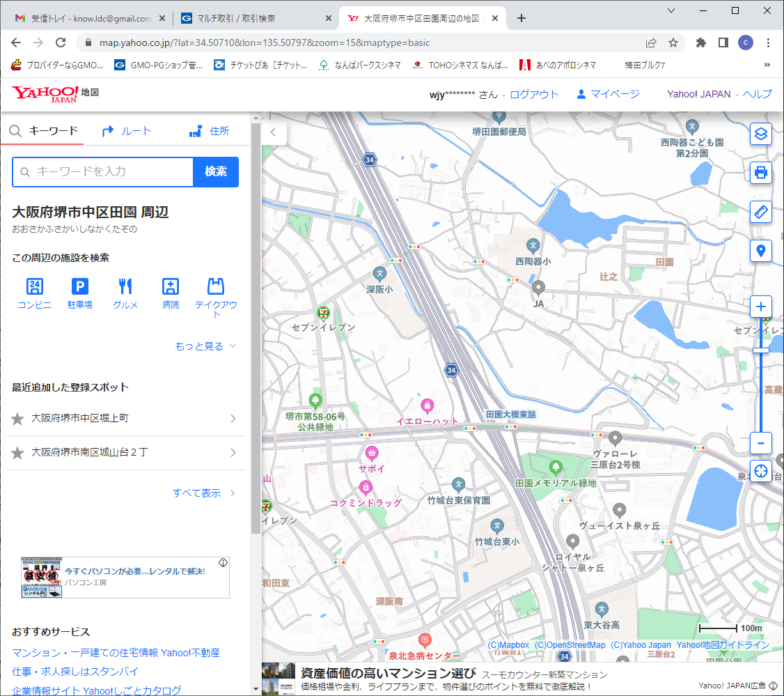Click the location pin marker tool

(760, 251)
